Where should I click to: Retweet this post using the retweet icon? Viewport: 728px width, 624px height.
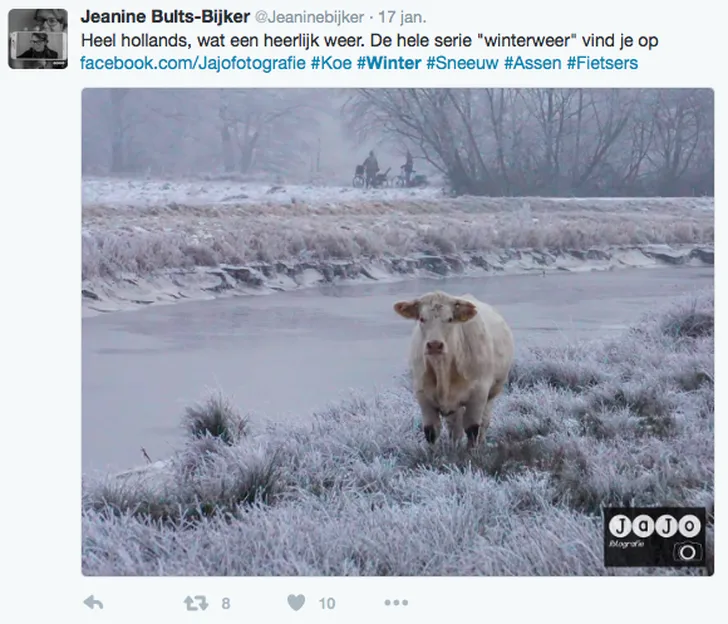196,603
